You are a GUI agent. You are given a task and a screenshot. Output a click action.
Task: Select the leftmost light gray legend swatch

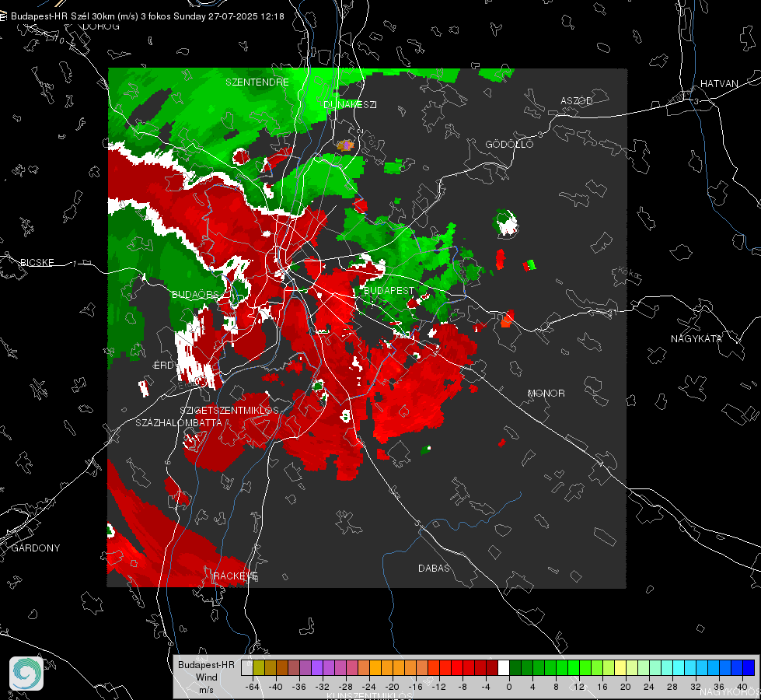(247, 668)
